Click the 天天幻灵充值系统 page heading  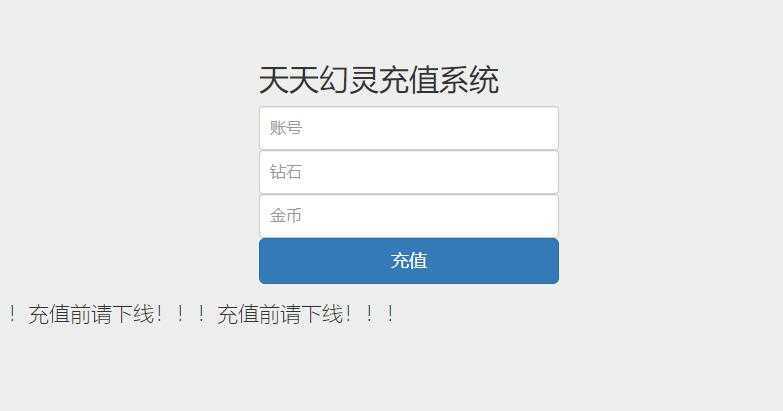point(379,80)
